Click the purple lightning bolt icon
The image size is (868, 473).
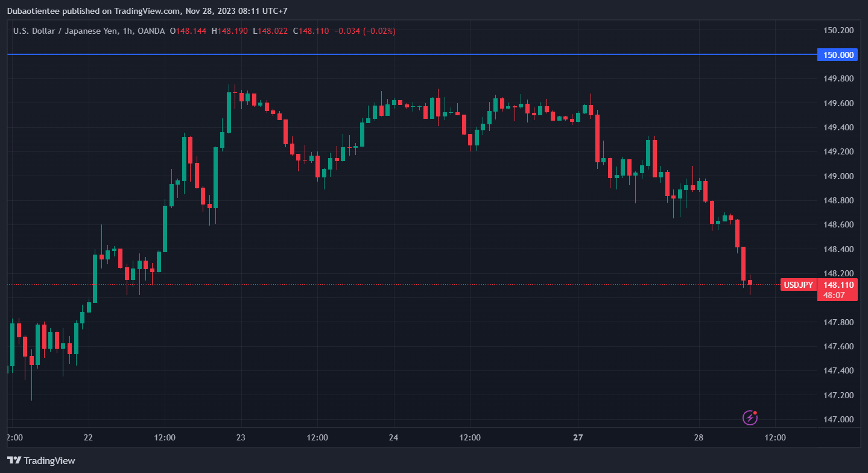click(750, 417)
